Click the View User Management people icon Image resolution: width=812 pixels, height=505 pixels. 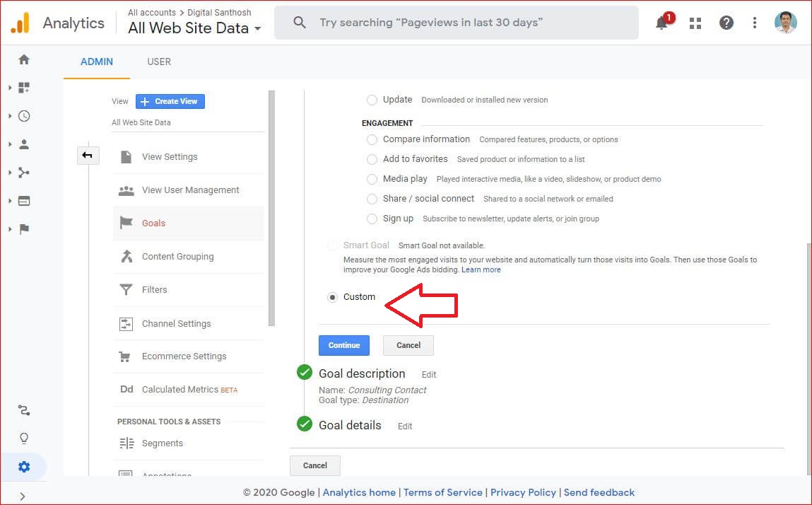coord(126,190)
